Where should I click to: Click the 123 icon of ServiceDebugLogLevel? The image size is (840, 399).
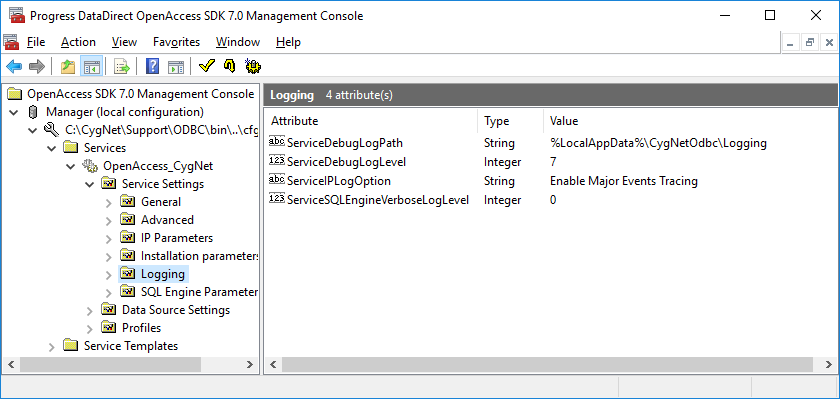(276, 161)
